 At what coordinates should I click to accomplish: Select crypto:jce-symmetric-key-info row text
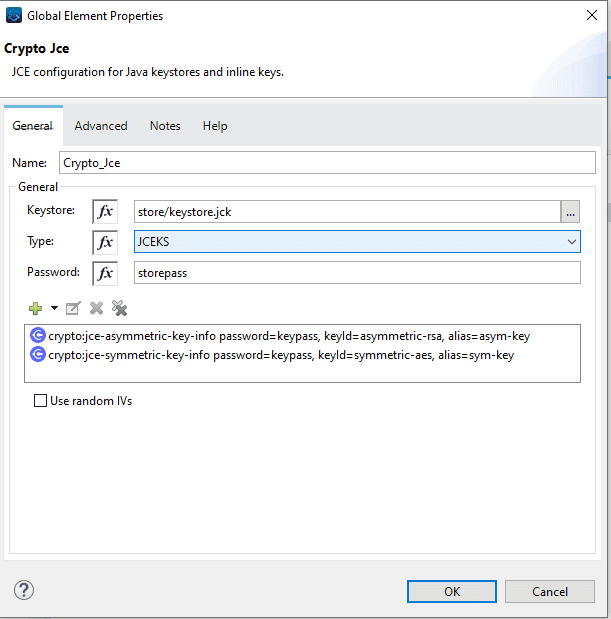point(281,355)
